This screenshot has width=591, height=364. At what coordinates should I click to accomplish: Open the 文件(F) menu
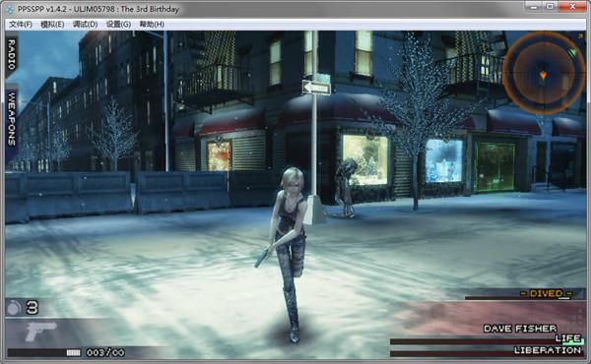tap(21, 25)
